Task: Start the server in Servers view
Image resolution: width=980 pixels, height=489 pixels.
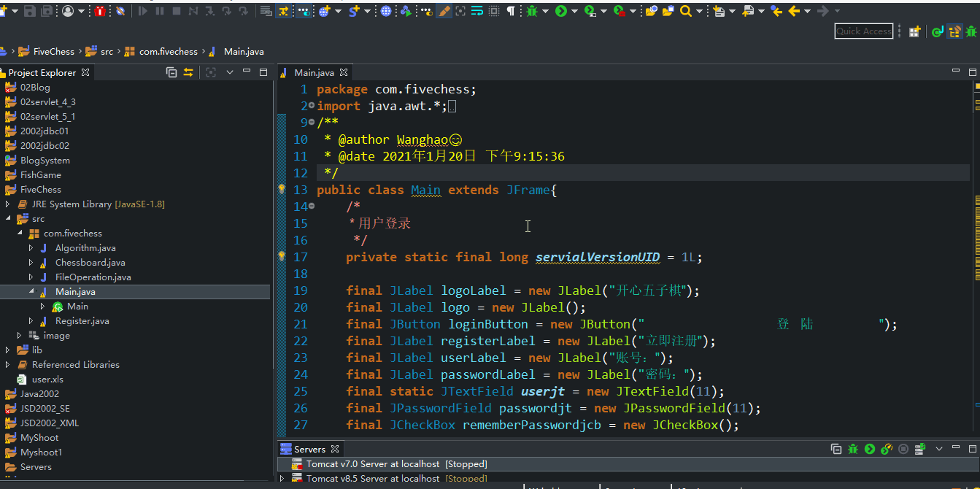Action: (x=870, y=449)
